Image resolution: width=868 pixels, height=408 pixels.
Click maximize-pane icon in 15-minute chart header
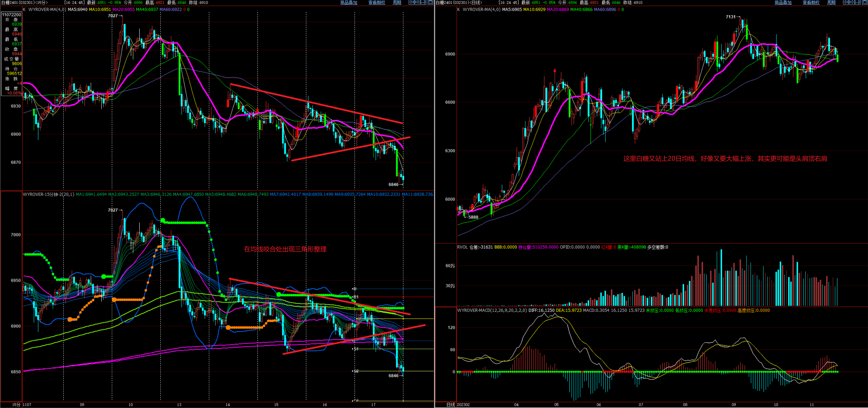click(430, 2)
